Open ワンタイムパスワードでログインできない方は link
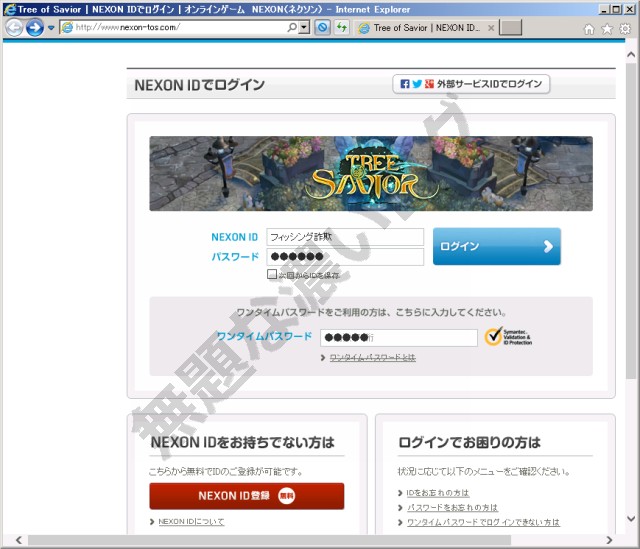This screenshot has width=640, height=549. [x=483, y=522]
